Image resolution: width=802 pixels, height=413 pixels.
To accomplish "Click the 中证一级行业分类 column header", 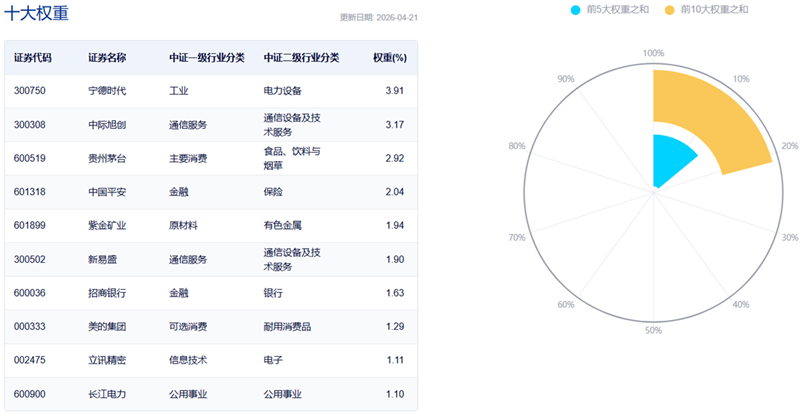I will [x=207, y=58].
